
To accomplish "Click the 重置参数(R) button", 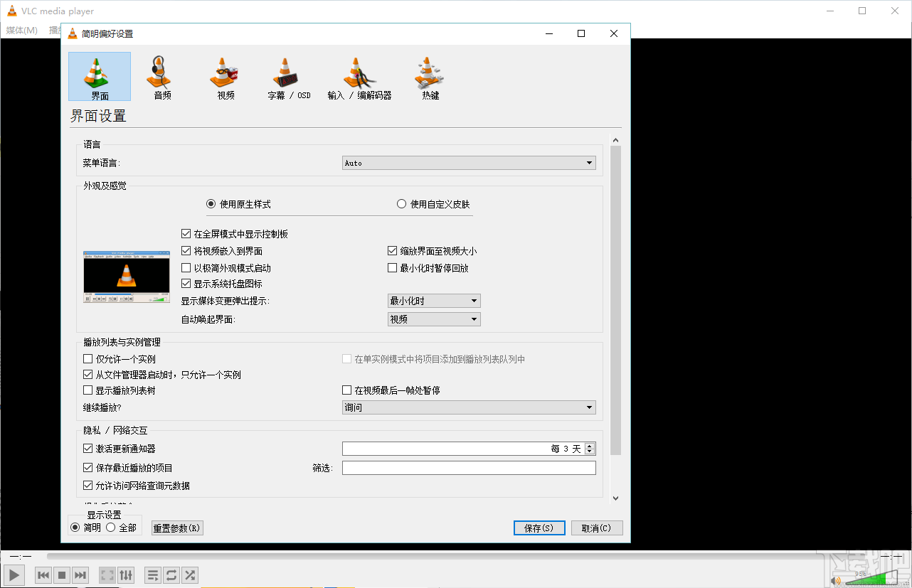I will tap(176, 528).
